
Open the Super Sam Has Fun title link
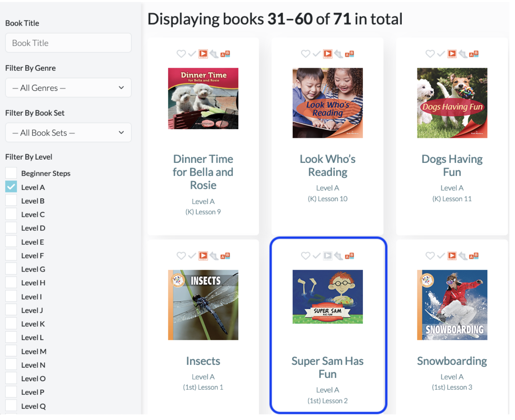328,367
